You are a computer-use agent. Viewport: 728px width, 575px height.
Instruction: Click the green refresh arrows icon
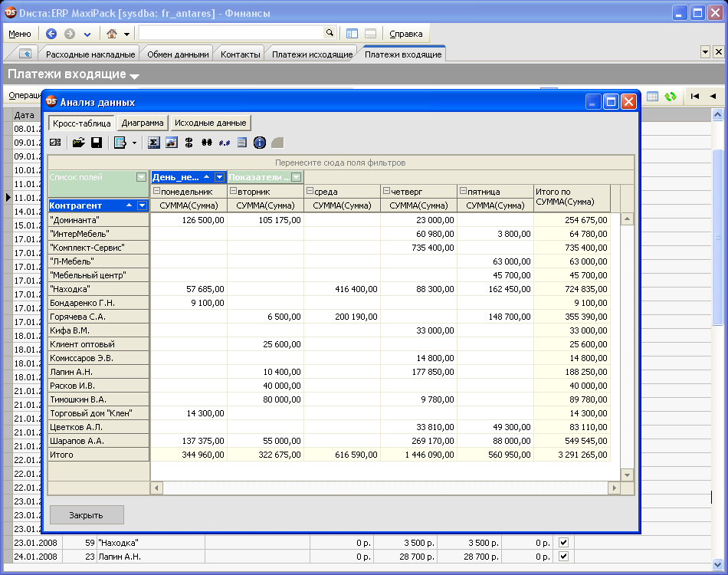(x=671, y=97)
